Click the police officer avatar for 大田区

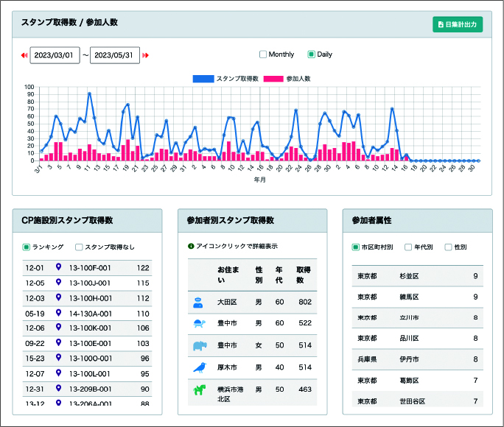(x=197, y=302)
